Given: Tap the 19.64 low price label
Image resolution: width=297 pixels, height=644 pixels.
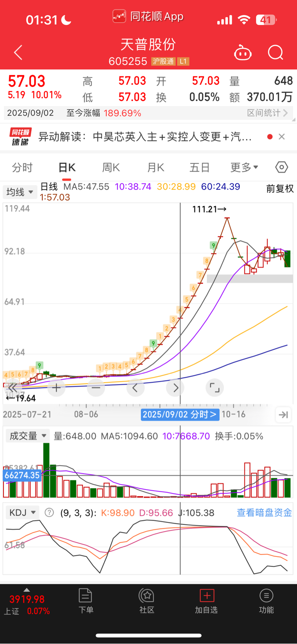Looking at the screenshot, I should (x=21, y=398).
